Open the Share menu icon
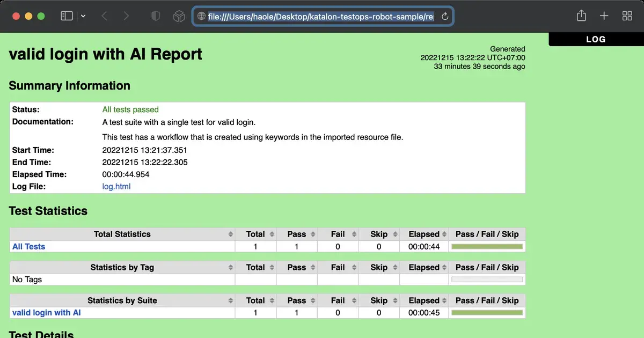 click(581, 16)
